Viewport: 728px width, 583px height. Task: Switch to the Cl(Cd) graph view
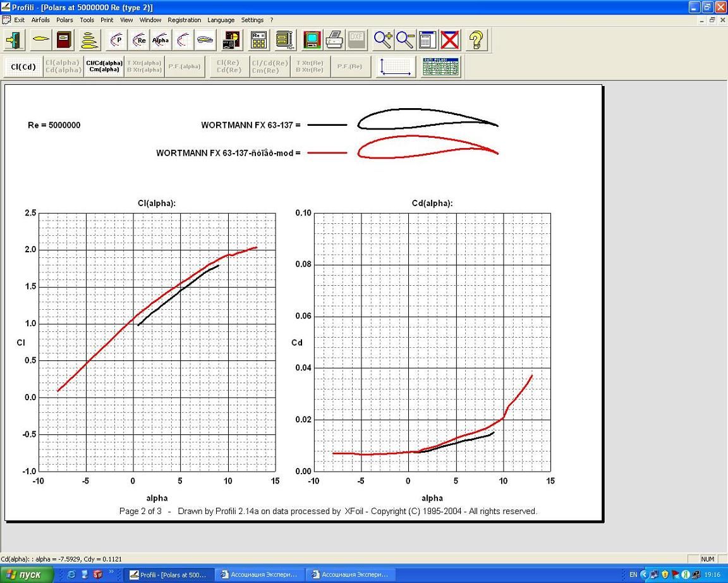(23, 66)
